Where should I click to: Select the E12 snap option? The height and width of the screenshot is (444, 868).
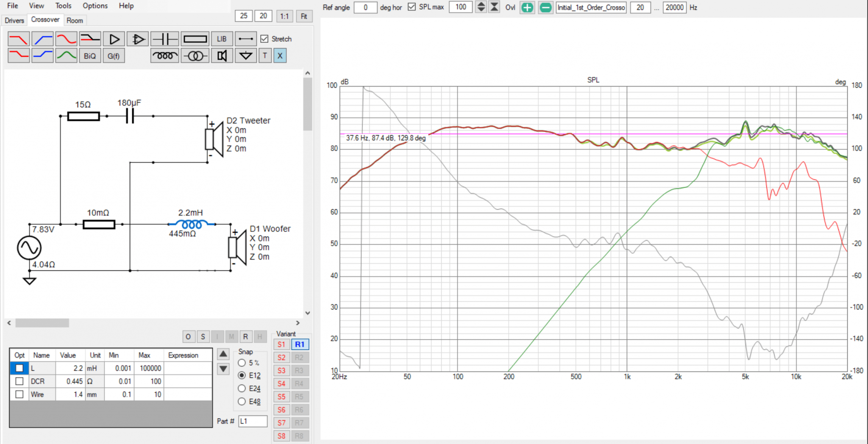pyautogui.click(x=242, y=375)
